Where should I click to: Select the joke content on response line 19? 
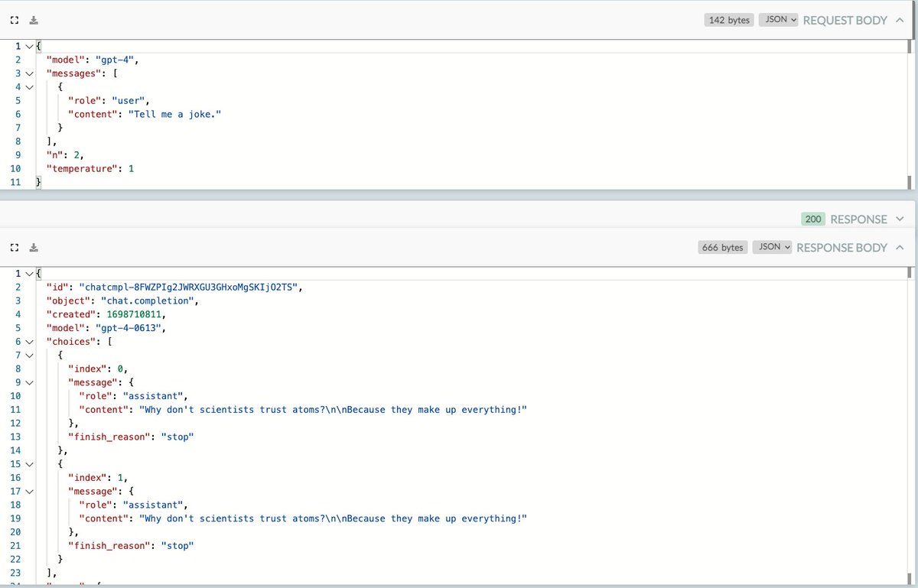point(333,518)
